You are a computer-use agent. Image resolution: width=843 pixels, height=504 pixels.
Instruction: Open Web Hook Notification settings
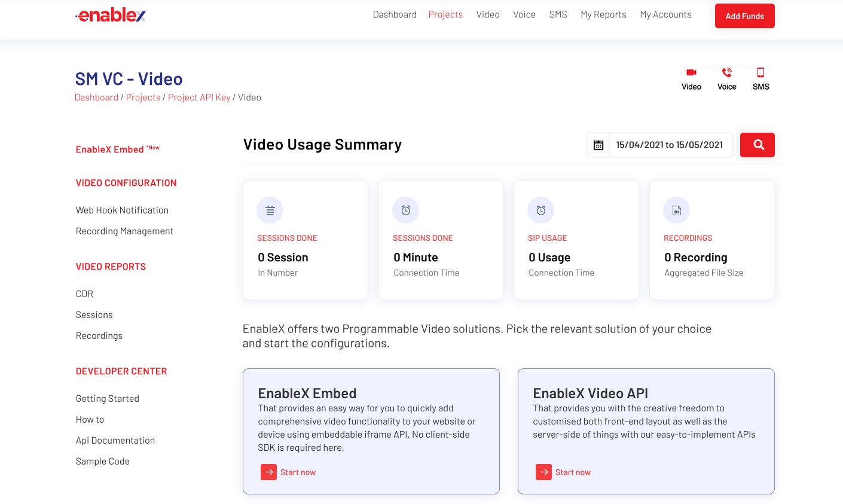[x=122, y=210]
